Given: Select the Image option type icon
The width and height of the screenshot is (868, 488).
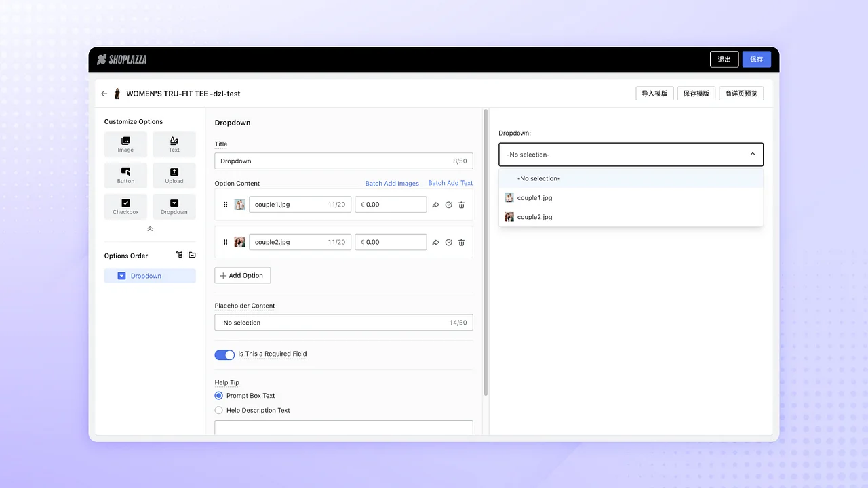Looking at the screenshot, I should [125, 144].
